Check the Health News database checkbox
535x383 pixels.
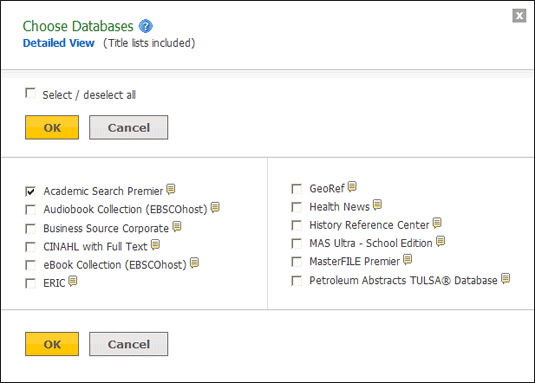click(x=297, y=207)
